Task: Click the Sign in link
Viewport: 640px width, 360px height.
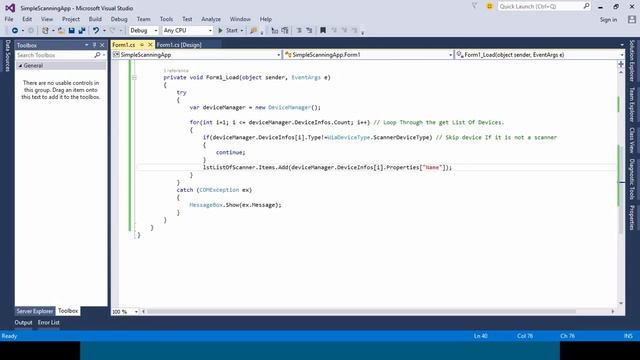Action: (608, 20)
